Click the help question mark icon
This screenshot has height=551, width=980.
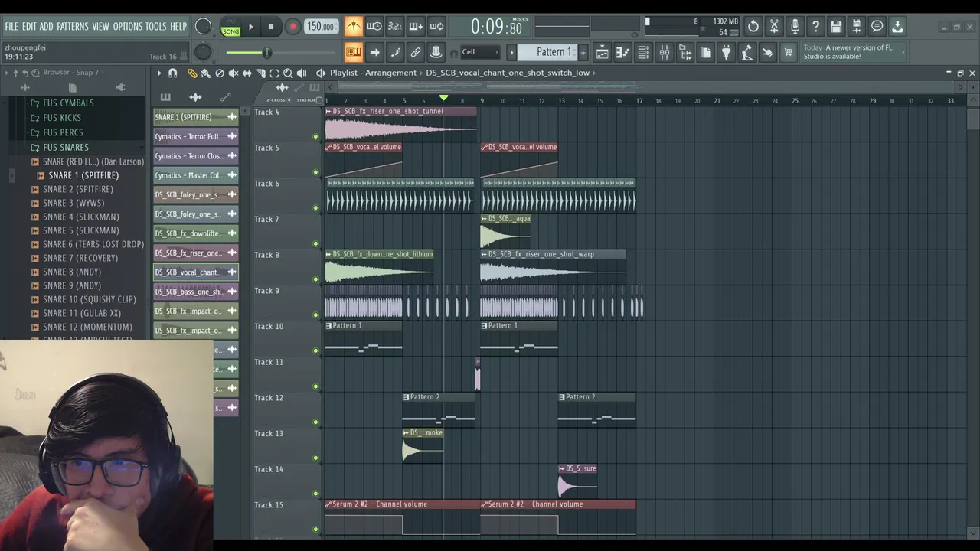coord(815,27)
